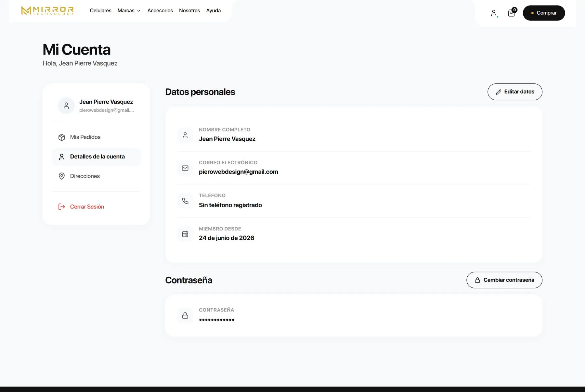
Task: Open the Ayuda nav link
Action: [214, 10]
